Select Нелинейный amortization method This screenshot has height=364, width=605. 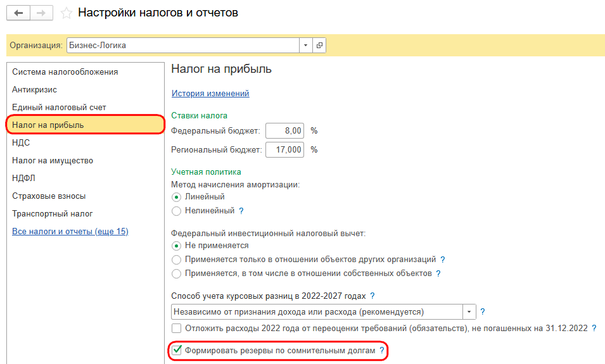176,211
